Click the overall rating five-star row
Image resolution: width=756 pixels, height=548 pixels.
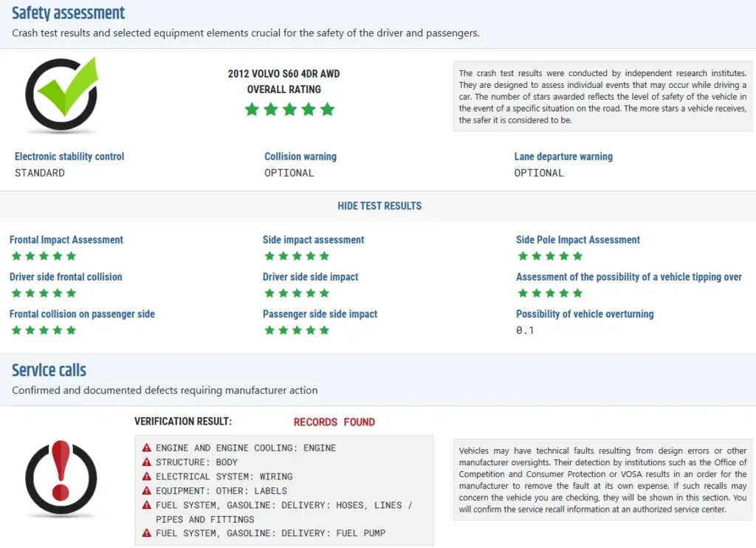pyautogui.click(x=289, y=109)
